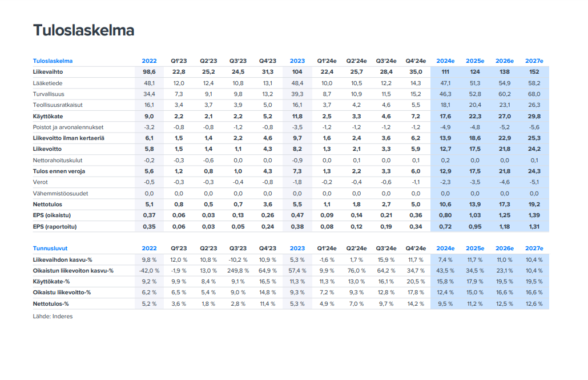Select the Tulos ennen veroja row label

(x=59, y=171)
